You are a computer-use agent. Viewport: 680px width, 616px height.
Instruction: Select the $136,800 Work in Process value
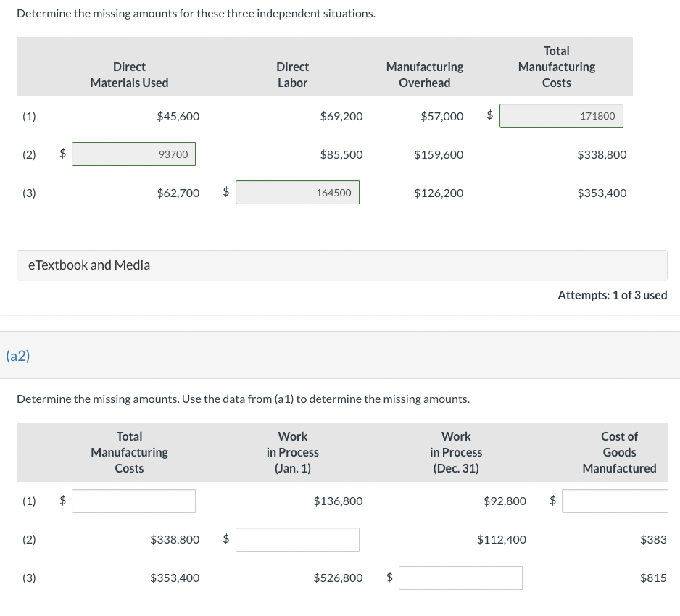338,501
